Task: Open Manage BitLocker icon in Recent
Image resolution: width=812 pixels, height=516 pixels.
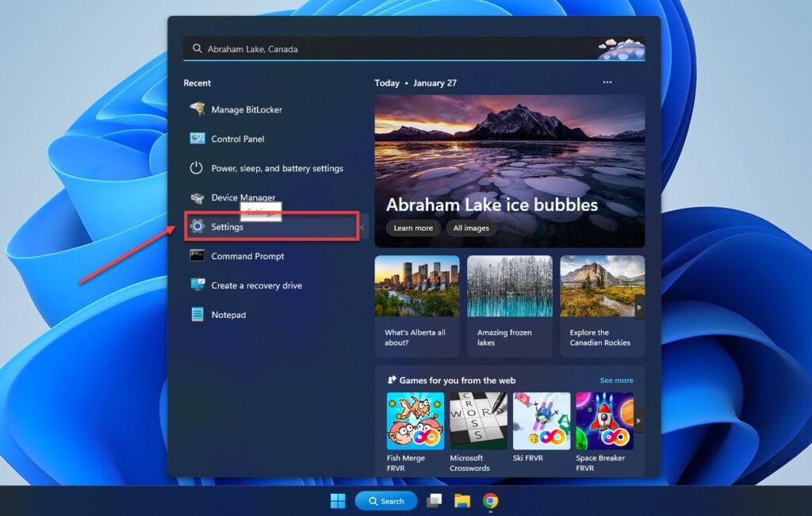Action: [x=197, y=109]
